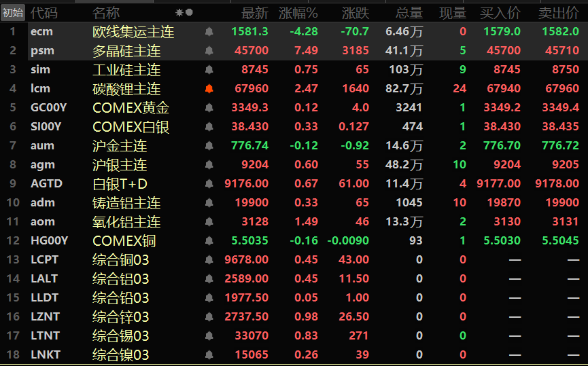Screen dimensions: 588x366
Task: Click the alert bell for 综合镍03
Action: [x=209, y=355]
